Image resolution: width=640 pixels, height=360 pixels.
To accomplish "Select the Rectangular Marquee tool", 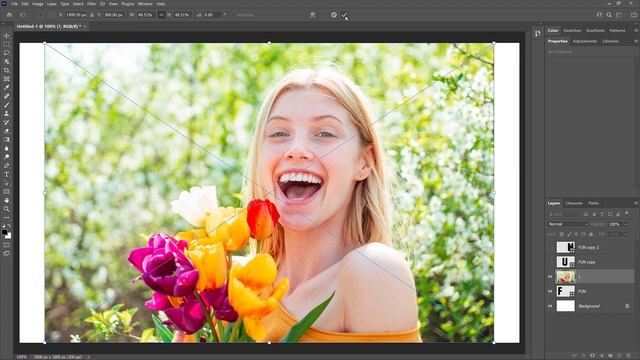I will pyautogui.click(x=6, y=44).
